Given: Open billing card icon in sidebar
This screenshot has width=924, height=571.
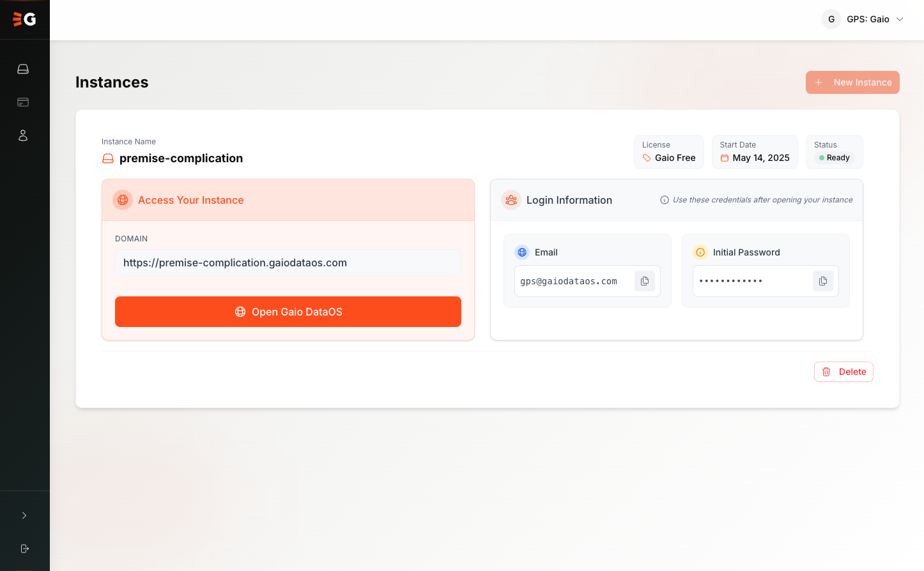Looking at the screenshot, I should [23, 102].
